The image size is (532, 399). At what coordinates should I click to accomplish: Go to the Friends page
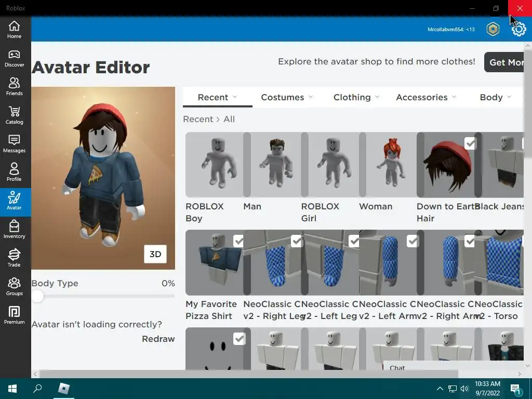[14, 87]
